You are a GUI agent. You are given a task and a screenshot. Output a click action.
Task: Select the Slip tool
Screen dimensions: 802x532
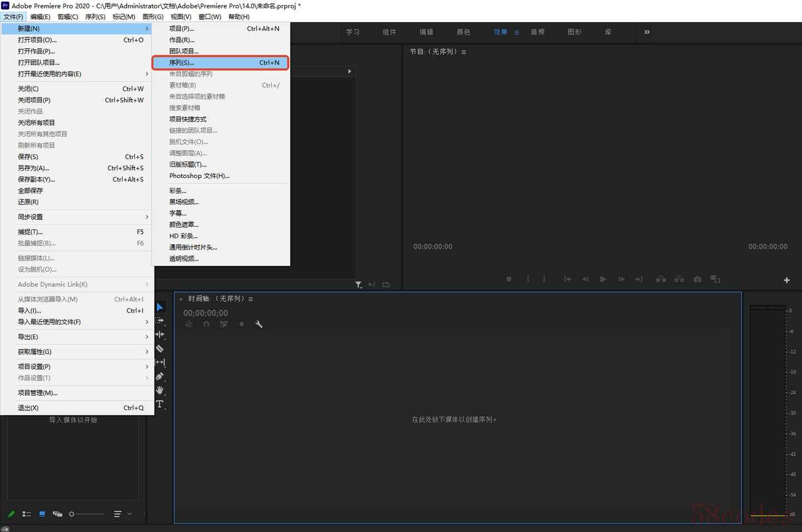tap(160, 362)
